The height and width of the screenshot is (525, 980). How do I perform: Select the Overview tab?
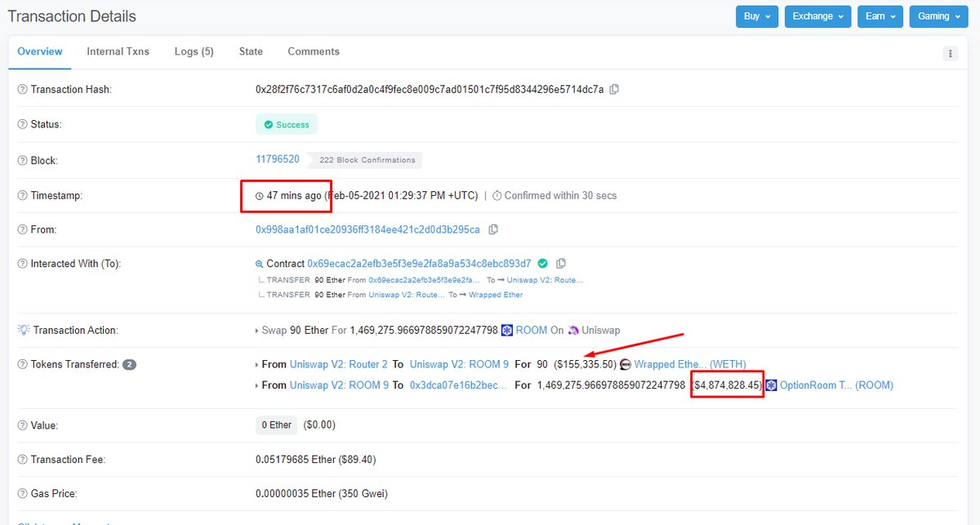pos(39,51)
